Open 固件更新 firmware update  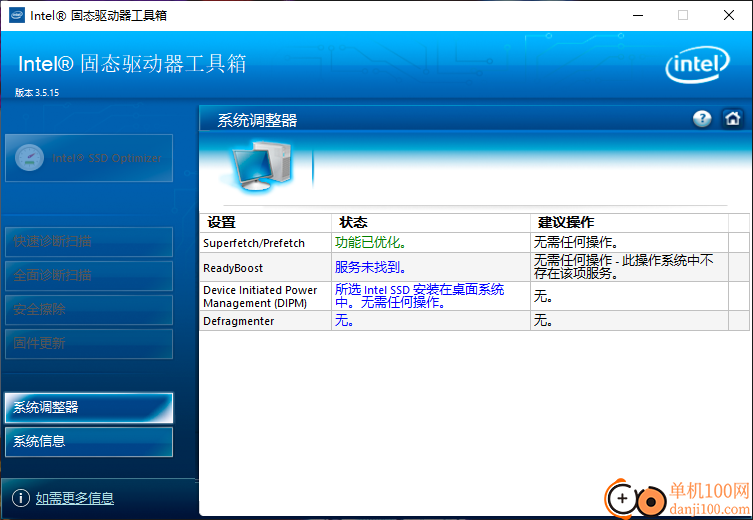click(x=89, y=344)
